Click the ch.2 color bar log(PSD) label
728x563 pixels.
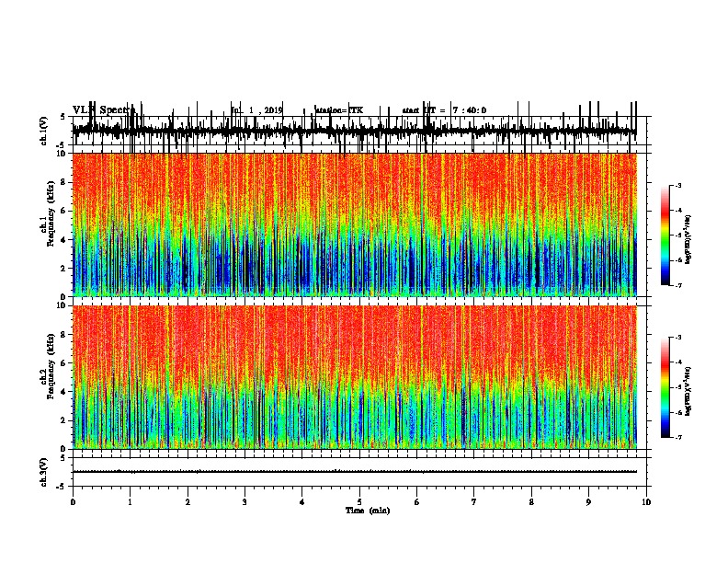[x=688, y=391]
